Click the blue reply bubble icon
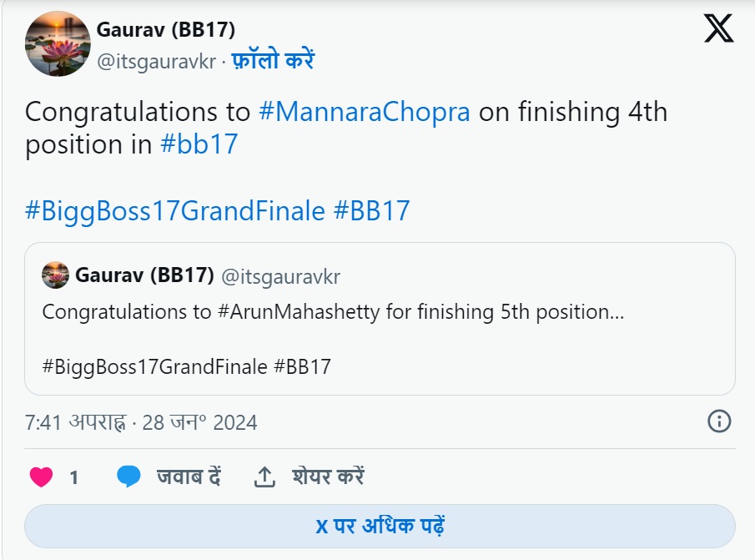755x560 pixels. point(128,477)
